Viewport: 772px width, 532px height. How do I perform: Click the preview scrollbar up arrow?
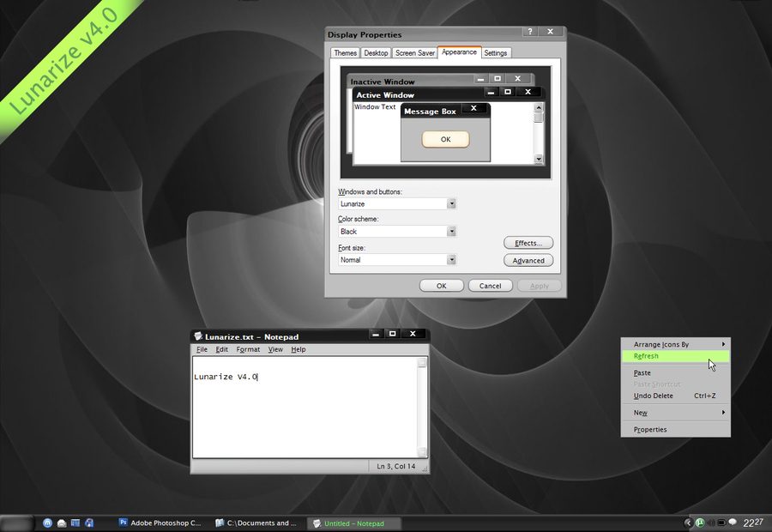[539, 107]
